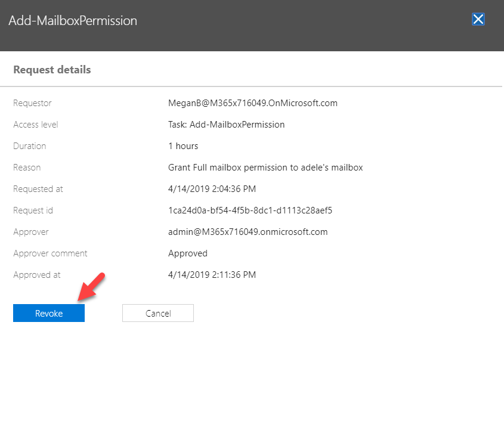Click the Approver comment field label
504x446 pixels.
point(50,253)
